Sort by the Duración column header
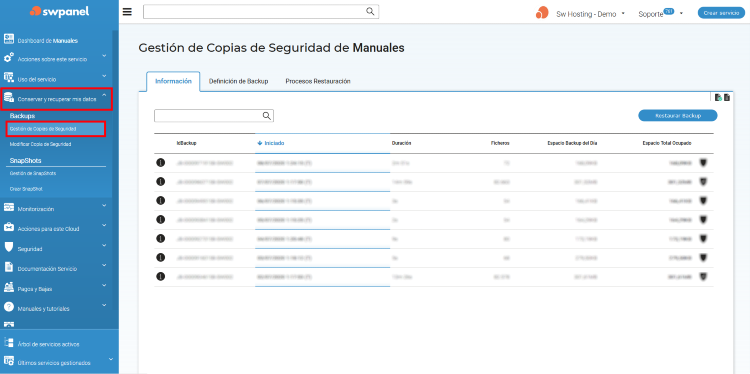 (x=401, y=143)
